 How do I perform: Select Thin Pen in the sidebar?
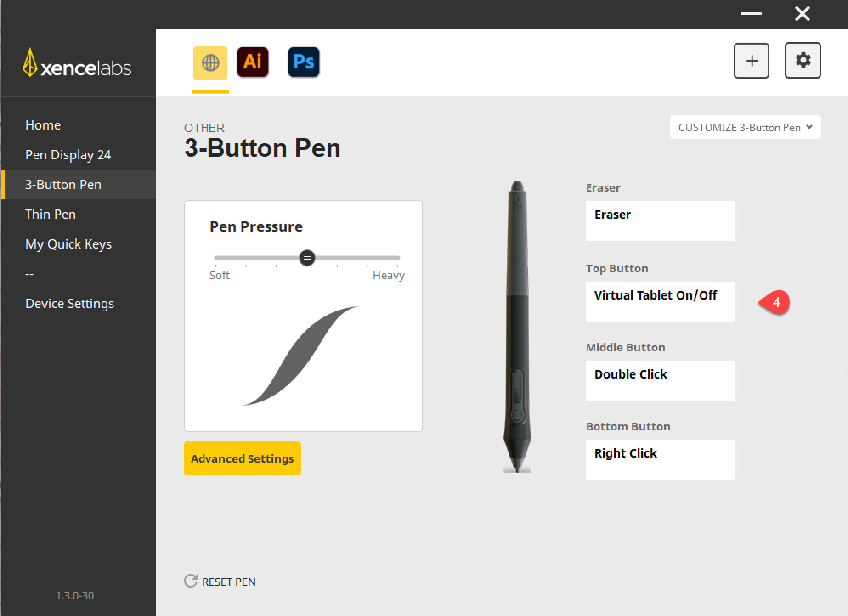[51, 214]
